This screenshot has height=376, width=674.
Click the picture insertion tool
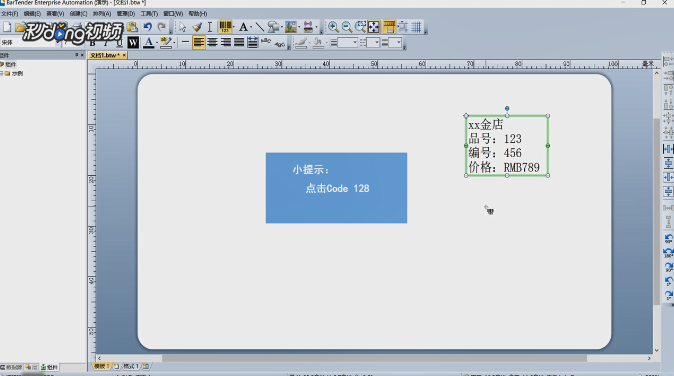[x=291, y=27]
